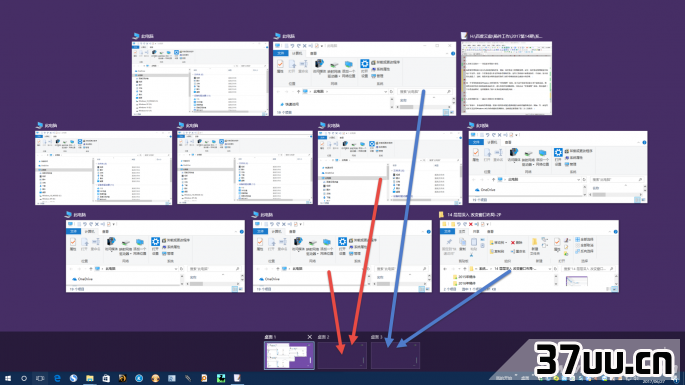Open the Windows Store taskbar icon
Viewport: 685px width, 385px height.
pos(106,378)
